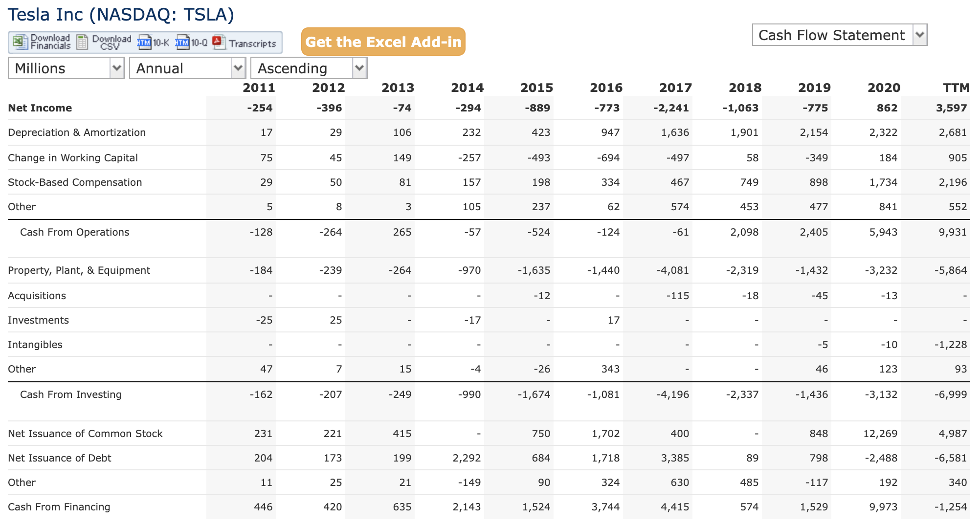
Task: Click 2016 Other investing value 343
Action: tap(610, 369)
